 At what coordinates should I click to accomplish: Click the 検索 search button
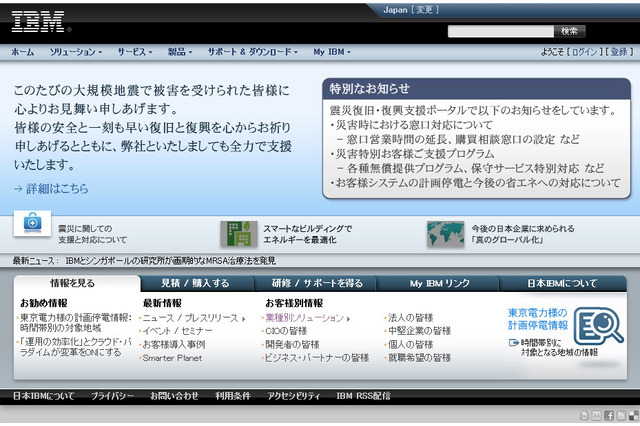(x=569, y=31)
